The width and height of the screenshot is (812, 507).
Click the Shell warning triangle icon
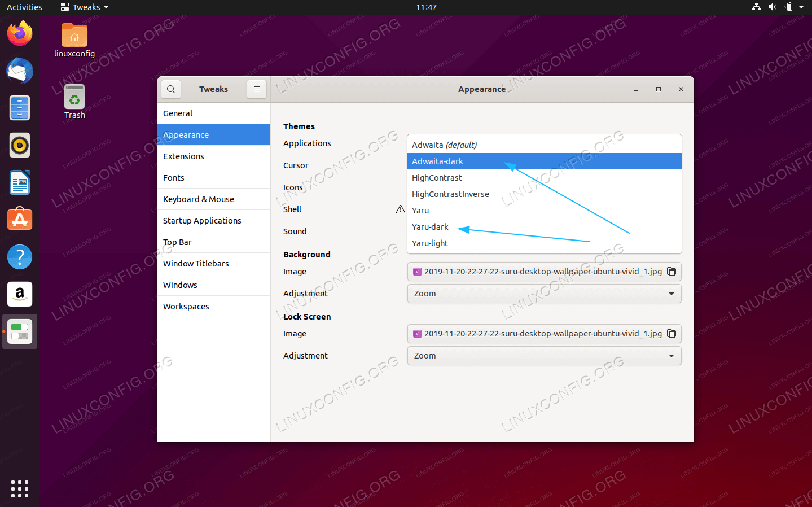(401, 209)
